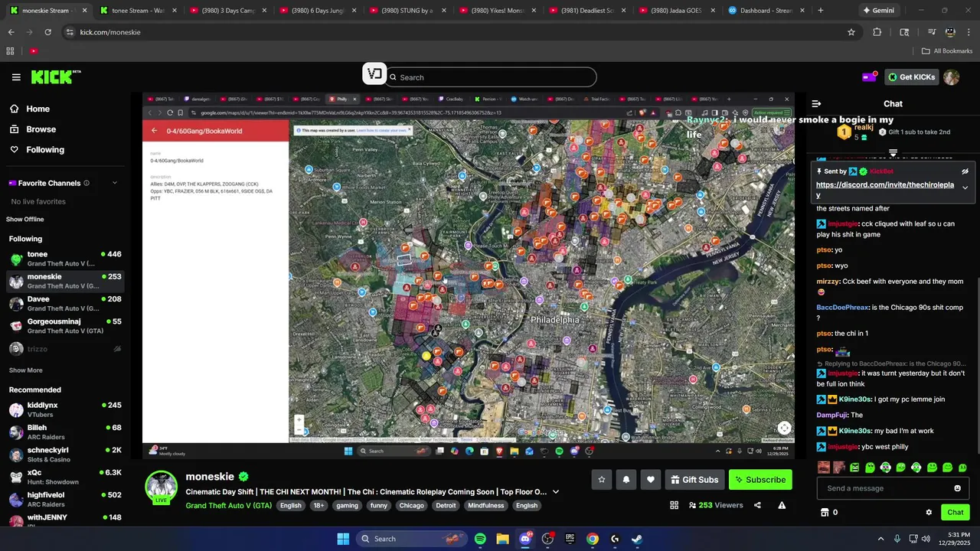Open Discord from the taskbar

pos(525,539)
